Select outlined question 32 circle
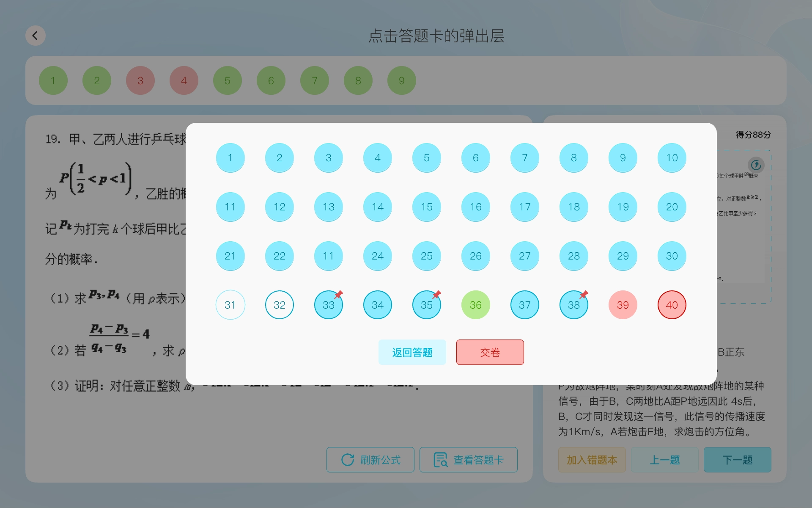This screenshot has height=508, width=812. click(279, 305)
